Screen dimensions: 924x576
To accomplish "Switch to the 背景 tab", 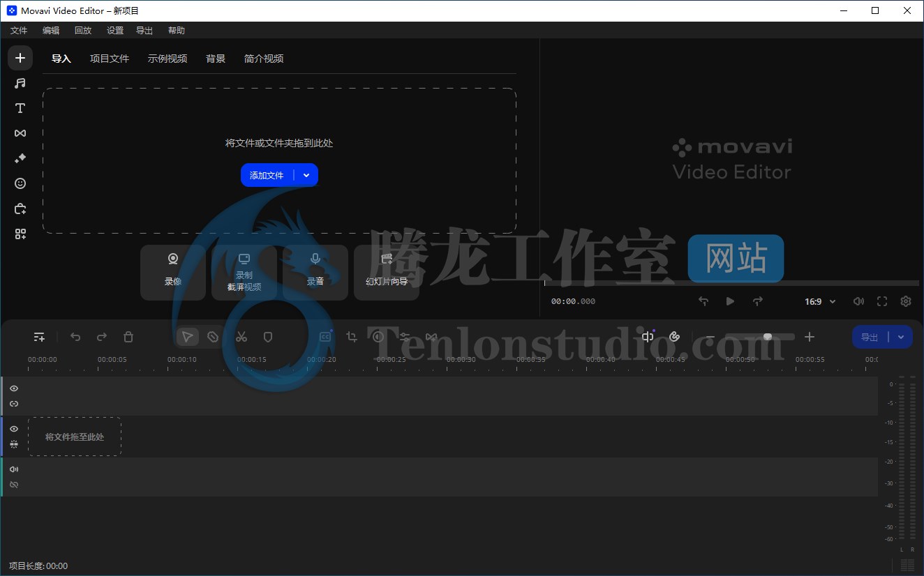I will (216, 59).
